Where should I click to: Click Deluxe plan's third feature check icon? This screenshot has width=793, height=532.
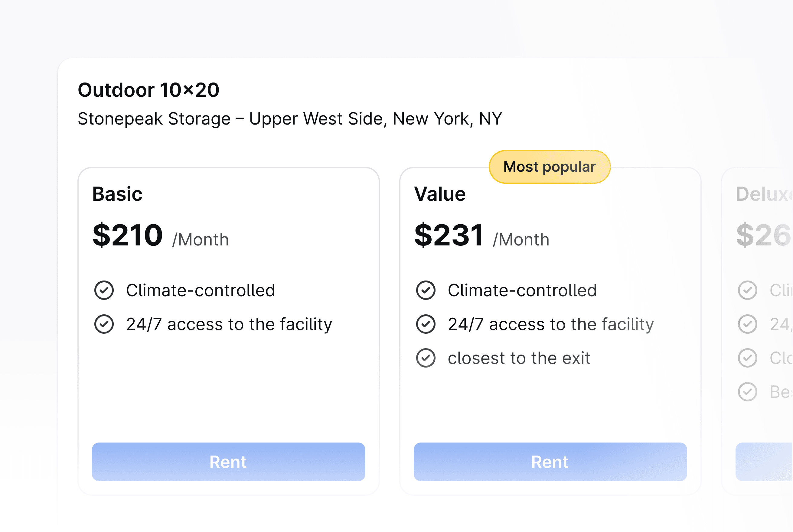[x=748, y=358]
